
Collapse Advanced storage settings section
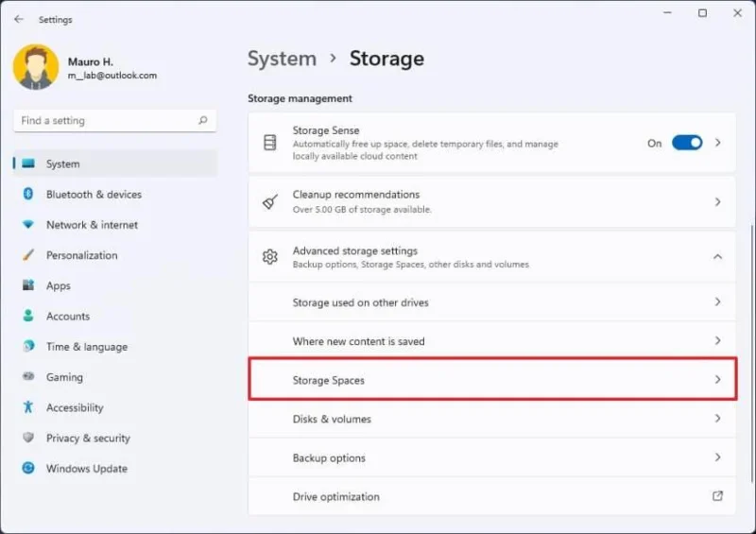coord(718,257)
